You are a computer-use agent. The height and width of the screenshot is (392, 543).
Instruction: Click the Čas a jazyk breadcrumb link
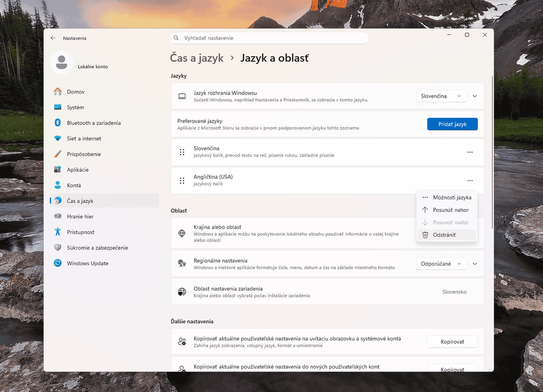coord(197,58)
